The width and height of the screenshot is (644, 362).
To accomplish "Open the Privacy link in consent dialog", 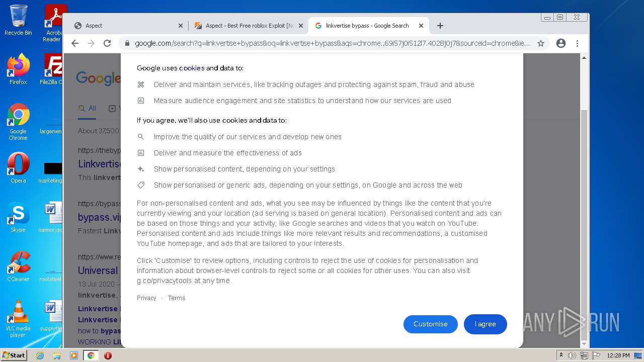I will pos(146,298).
